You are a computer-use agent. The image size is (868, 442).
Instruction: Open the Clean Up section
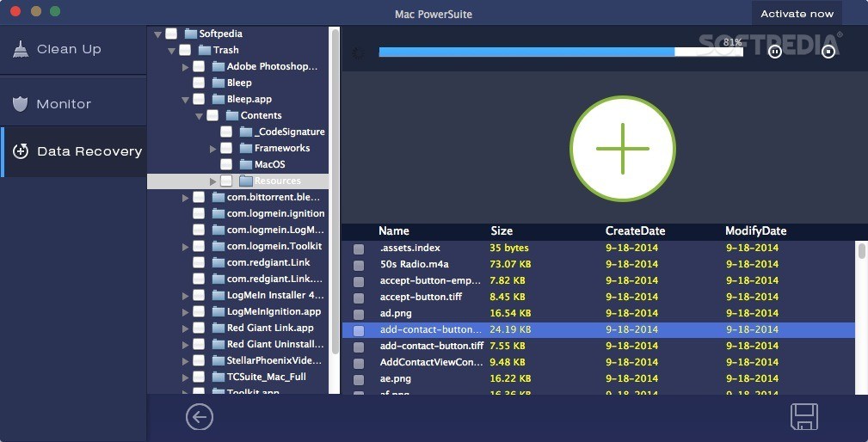pyautogui.click(x=73, y=49)
